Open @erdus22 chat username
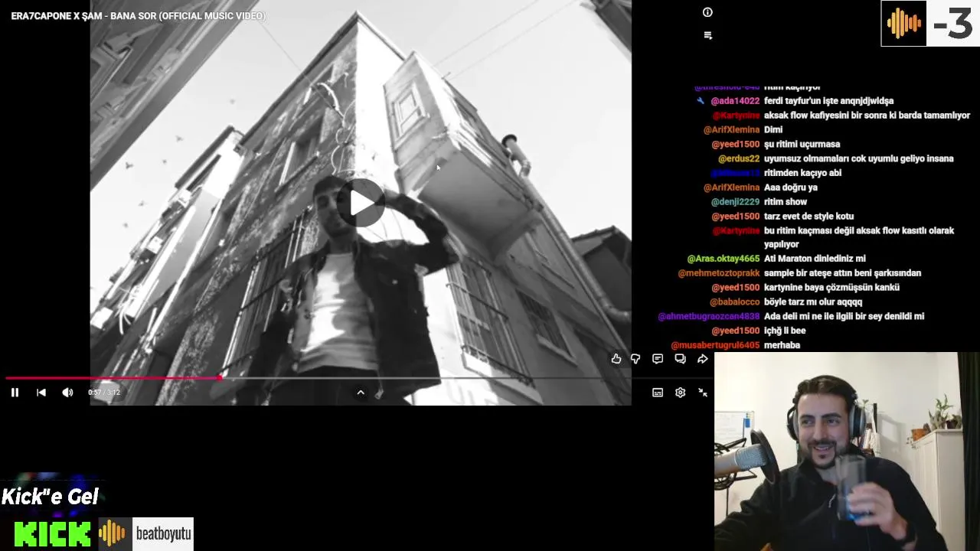 pos(739,159)
